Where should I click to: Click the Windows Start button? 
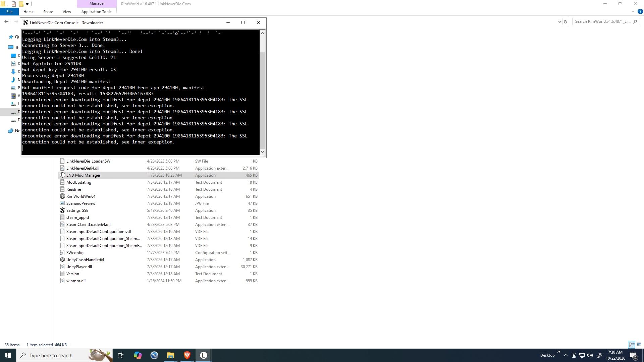8,355
